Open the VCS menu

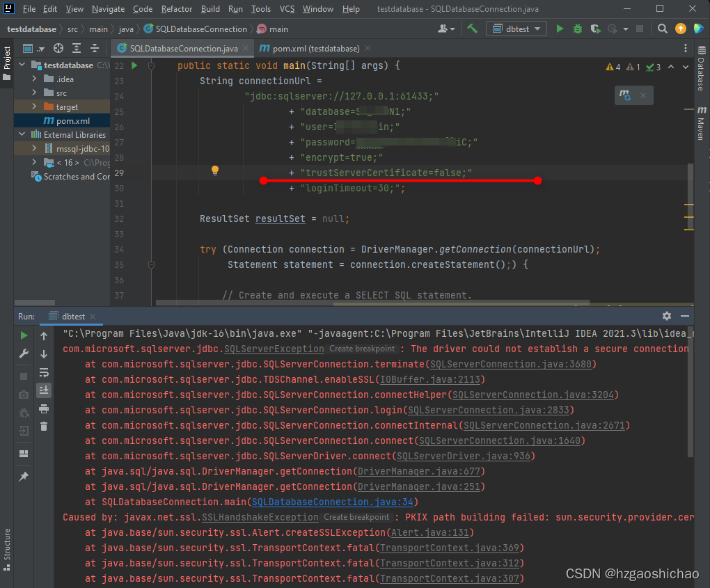pyautogui.click(x=287, y=9)
